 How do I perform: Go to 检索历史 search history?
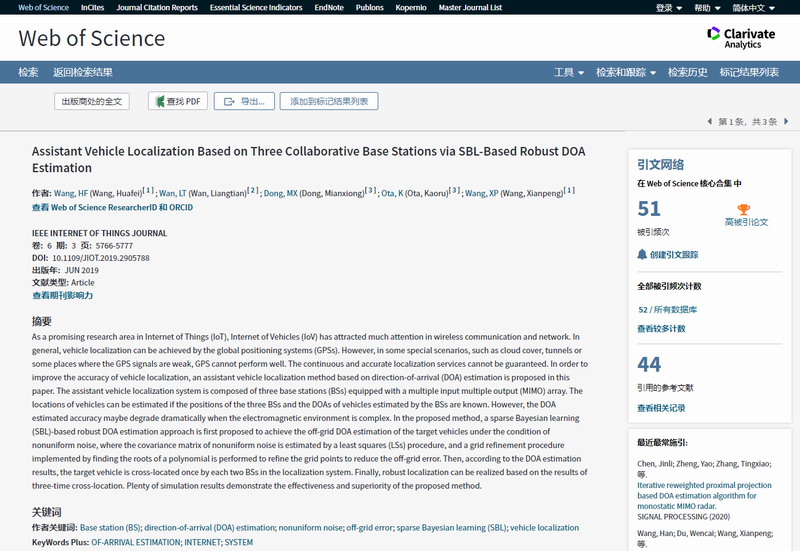click(x=687, y=72)
